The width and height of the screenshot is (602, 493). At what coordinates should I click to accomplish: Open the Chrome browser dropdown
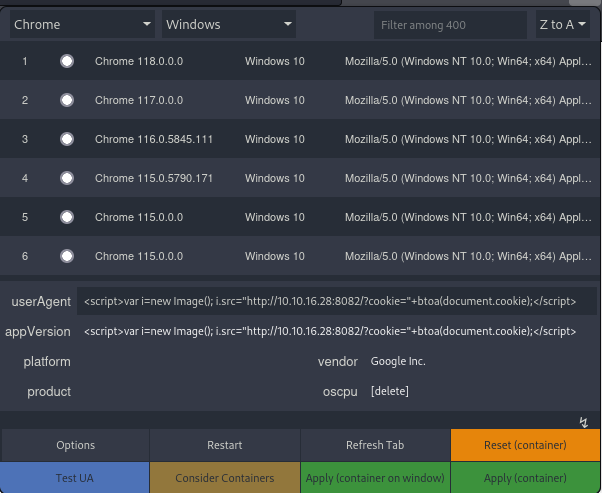[82, 25]
